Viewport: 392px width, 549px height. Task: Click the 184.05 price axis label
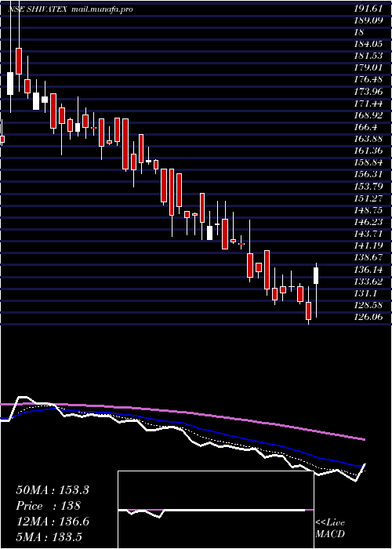click(368, 44)
